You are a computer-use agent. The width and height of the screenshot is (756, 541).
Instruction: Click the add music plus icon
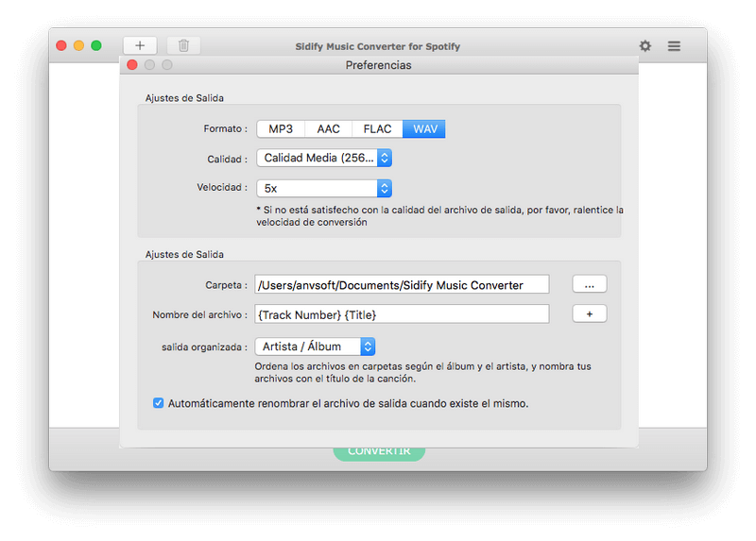tap(140, 45)
